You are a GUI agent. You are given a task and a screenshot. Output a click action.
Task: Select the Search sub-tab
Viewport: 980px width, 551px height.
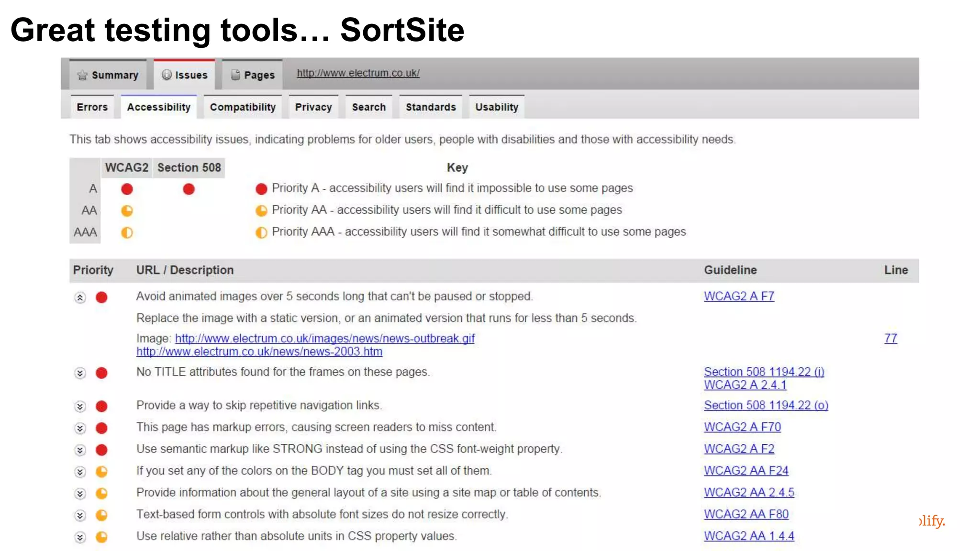click(x=368, y=107)
